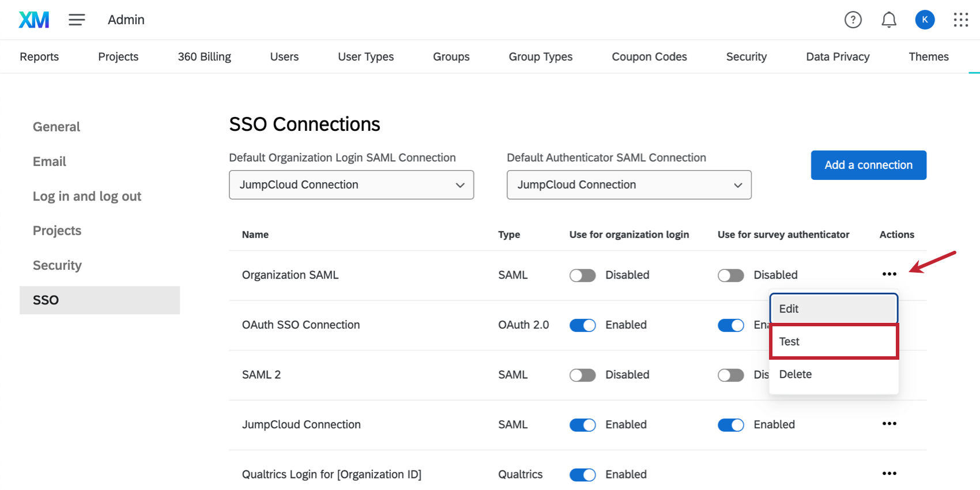Switch to the Users tab

(x=284, y=56)
